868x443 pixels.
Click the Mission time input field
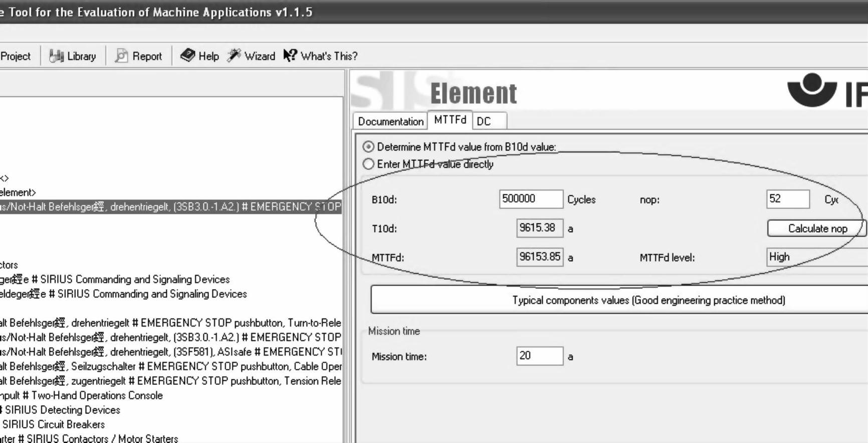[x=540, y=356]
